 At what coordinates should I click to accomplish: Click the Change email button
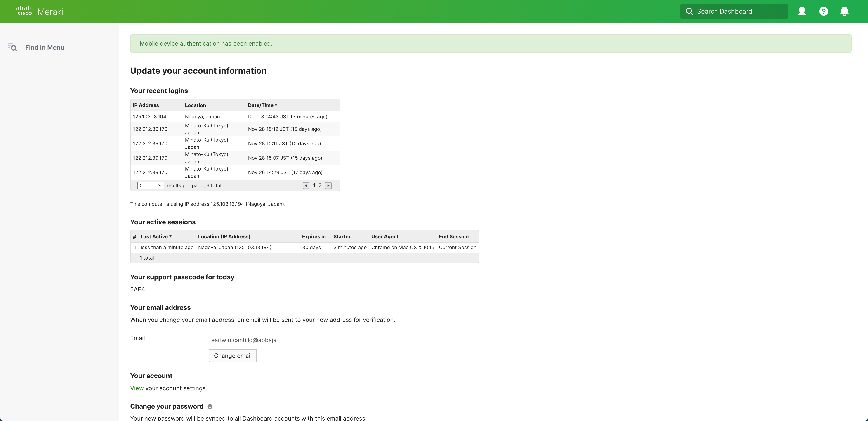point(233,356)
